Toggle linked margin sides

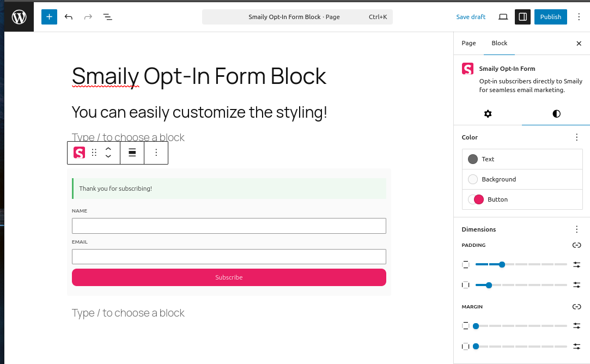(x=577, y=307)
